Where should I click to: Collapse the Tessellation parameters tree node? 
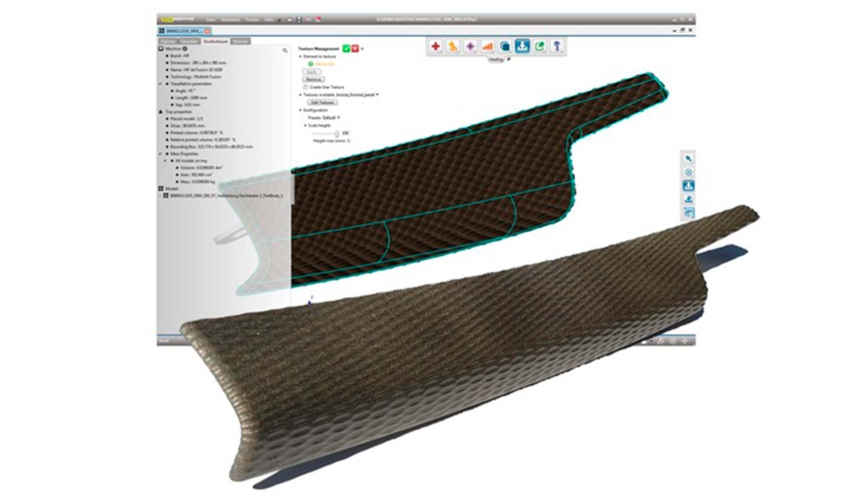[161, 83]
